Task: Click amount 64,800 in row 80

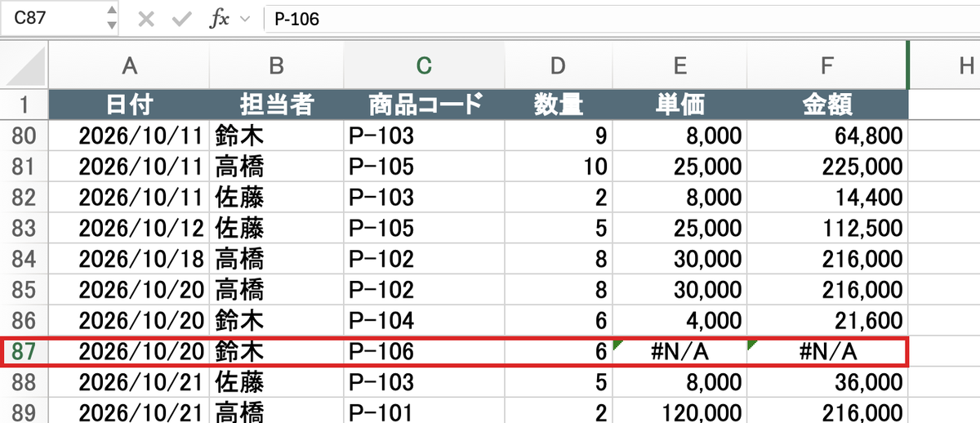Action: click(827, 135)
